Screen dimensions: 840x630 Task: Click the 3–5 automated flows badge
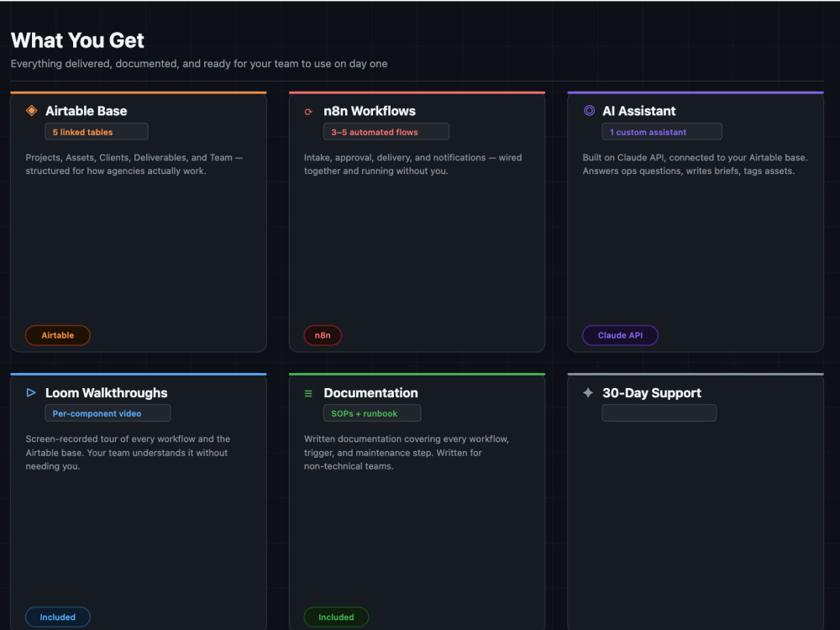pos(386,132)
